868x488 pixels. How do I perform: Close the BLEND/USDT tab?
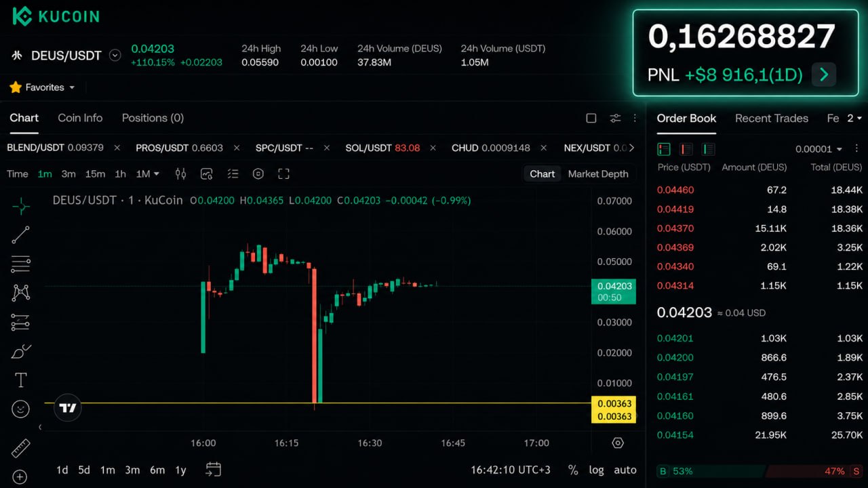pos(117,148)
